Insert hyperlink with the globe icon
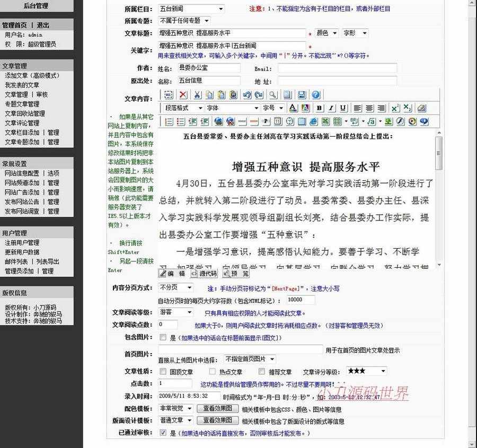 click(x=218, y=121)
